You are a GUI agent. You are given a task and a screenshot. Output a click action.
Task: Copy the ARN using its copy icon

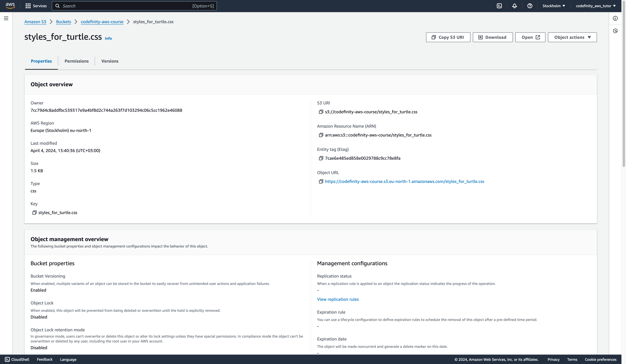[x=321, y=135]
